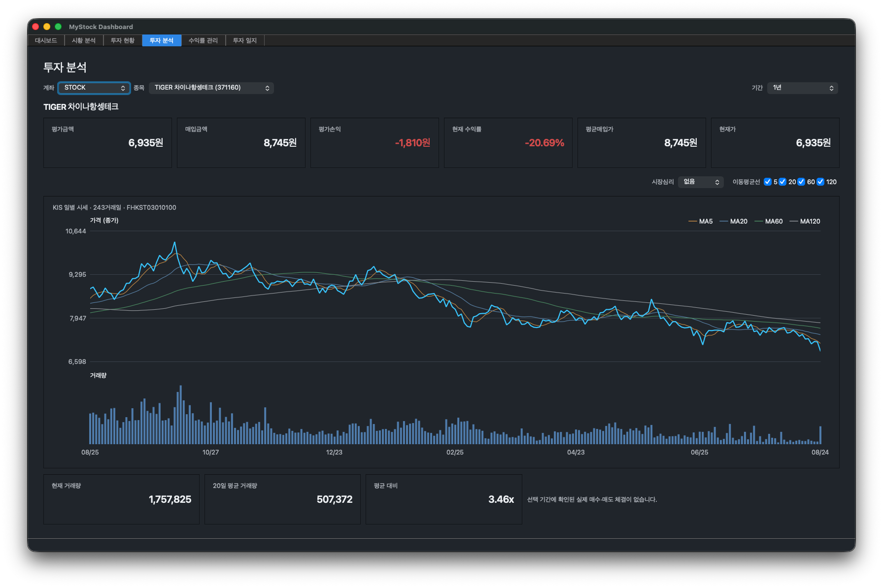Toggle the 120-day moving average checkbox
883x588 pixels.
click(820, 182)
